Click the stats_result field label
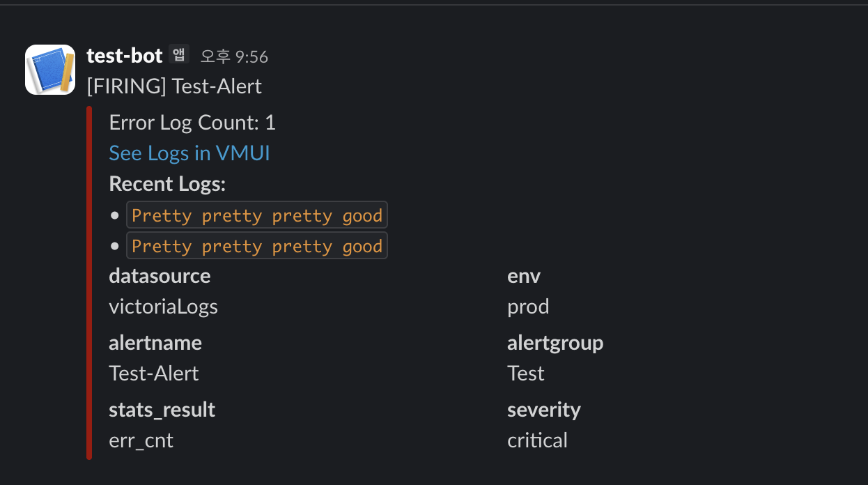This screenshot has height=485, width=868. pos(162,410)
